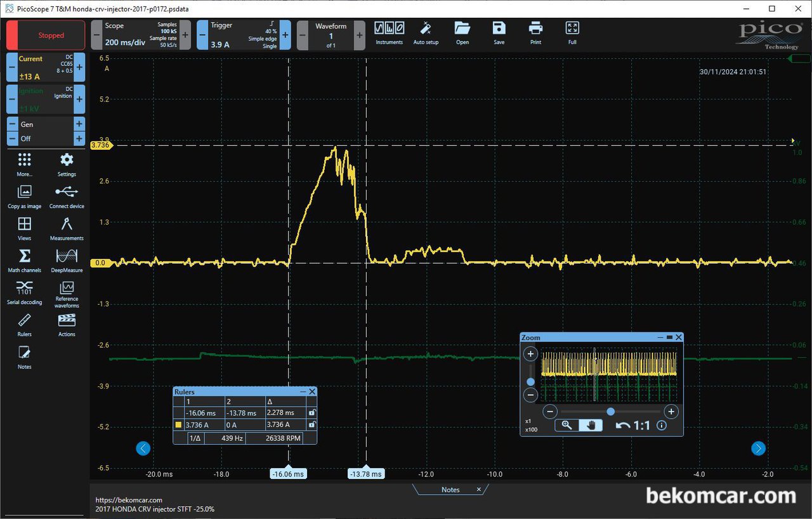812x519 pixels.
Task: Open the Actions tool
Action: click(67, 324)
